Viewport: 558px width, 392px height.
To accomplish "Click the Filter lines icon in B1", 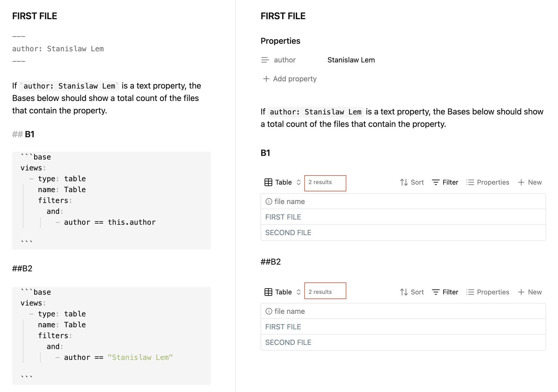I will coord(436,182).
